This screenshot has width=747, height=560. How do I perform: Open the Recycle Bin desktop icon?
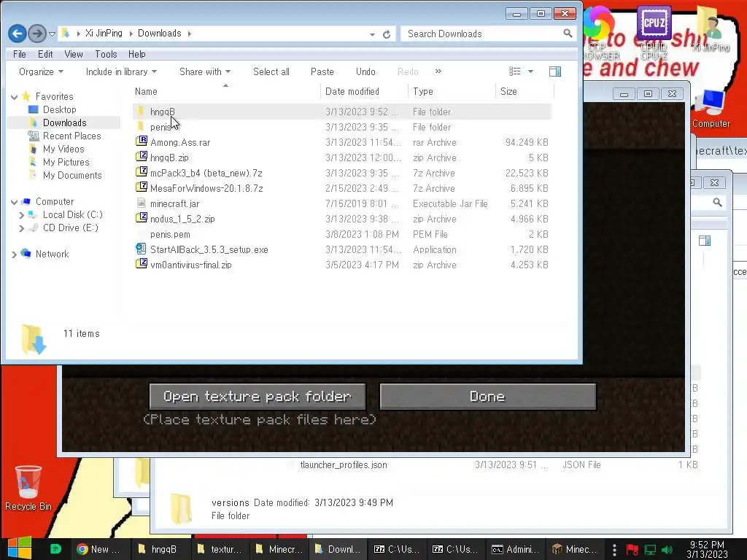(28, 488)
